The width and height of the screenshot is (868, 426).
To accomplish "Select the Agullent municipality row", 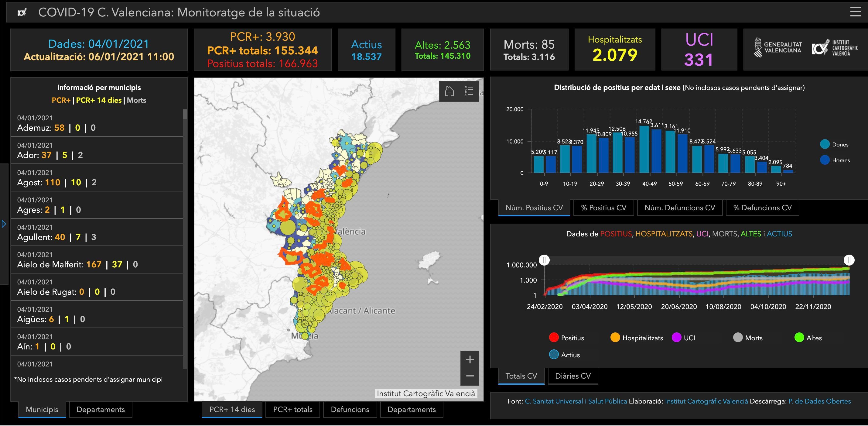I will click(97, 232).
